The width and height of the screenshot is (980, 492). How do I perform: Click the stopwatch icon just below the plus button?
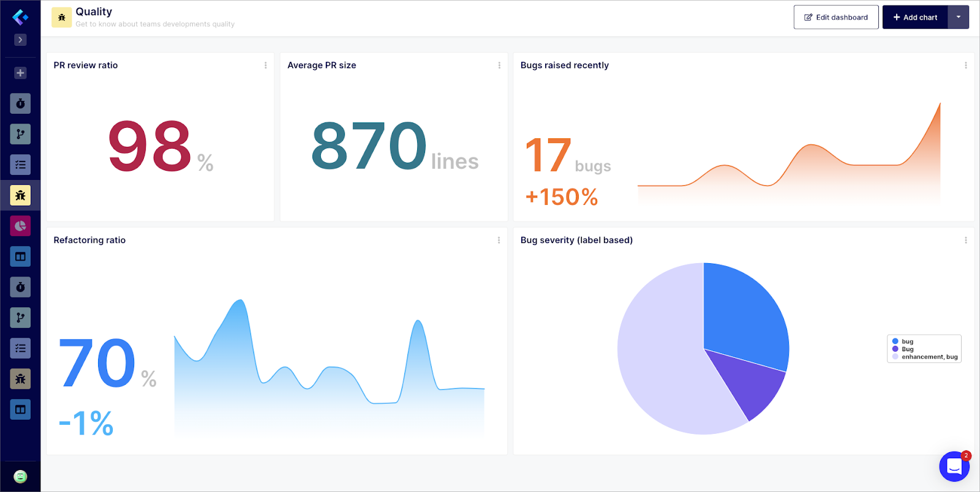(x=20, y=103)
